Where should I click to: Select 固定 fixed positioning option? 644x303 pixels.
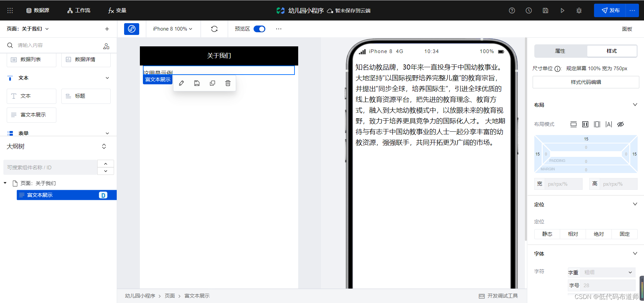(x=625, y=234)
